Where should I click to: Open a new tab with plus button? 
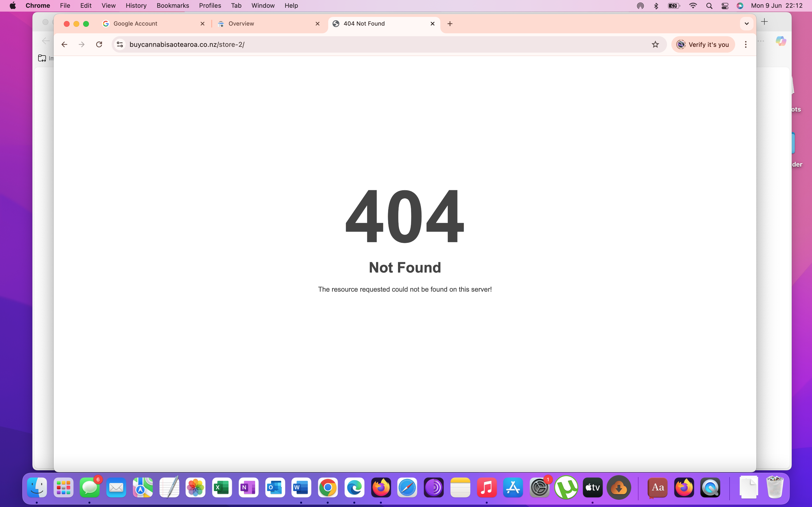pos(450,23)
